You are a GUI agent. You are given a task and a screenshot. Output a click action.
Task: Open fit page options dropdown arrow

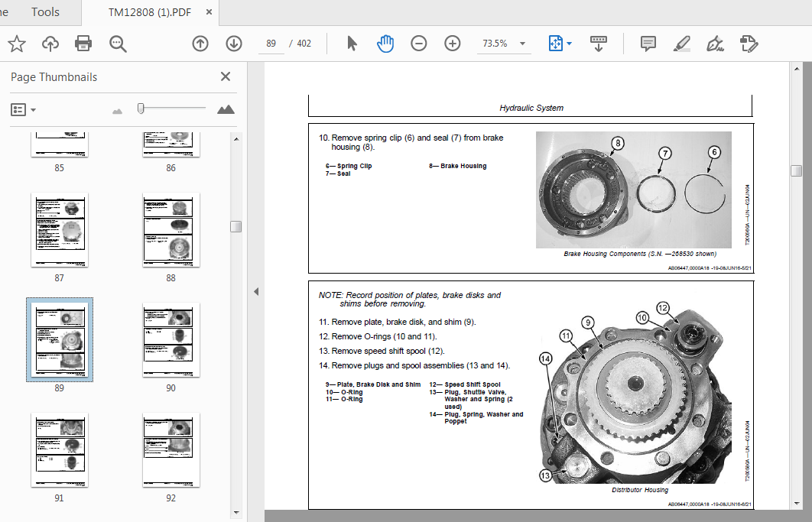tap(570, 44)
